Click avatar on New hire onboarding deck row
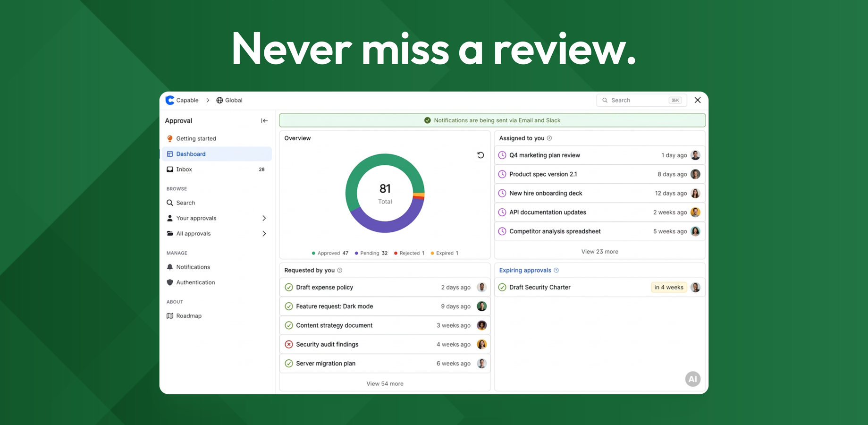 point(695,193)
